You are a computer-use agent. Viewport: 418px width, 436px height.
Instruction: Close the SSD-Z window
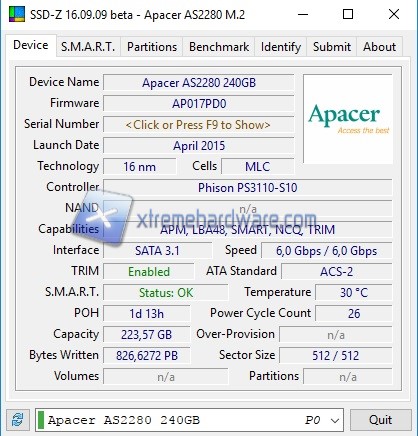click(394, 14)
